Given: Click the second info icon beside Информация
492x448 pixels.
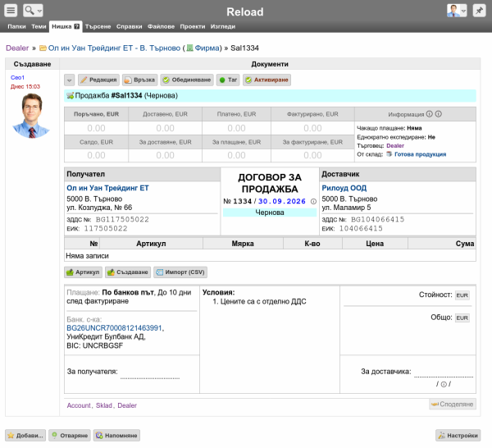Looking at the screenshot, I should click(439, 114).
